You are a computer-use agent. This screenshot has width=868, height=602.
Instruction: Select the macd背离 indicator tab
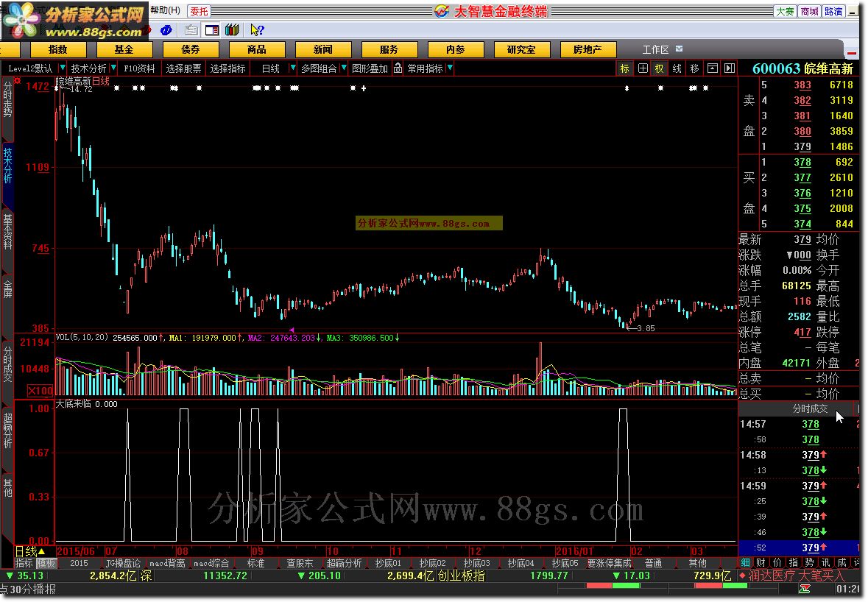pos(167,563)
